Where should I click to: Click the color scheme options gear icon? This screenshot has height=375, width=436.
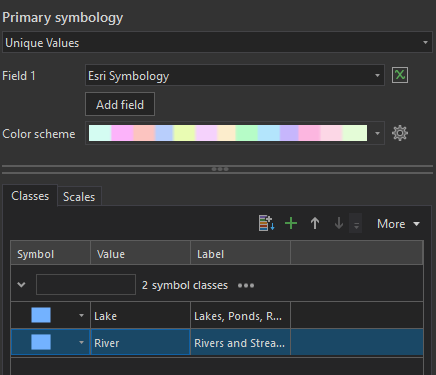[x=400, y=133]
